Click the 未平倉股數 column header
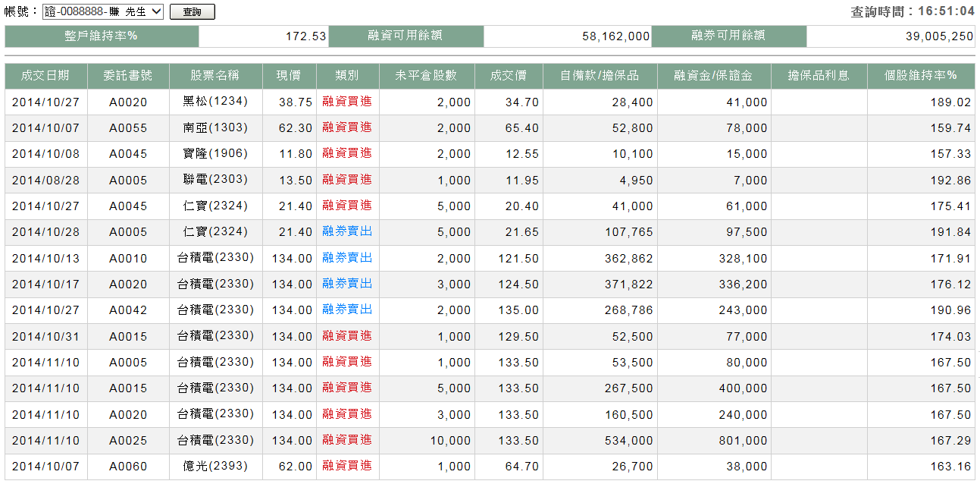This screenshot has width=980, height=484. 426,76
